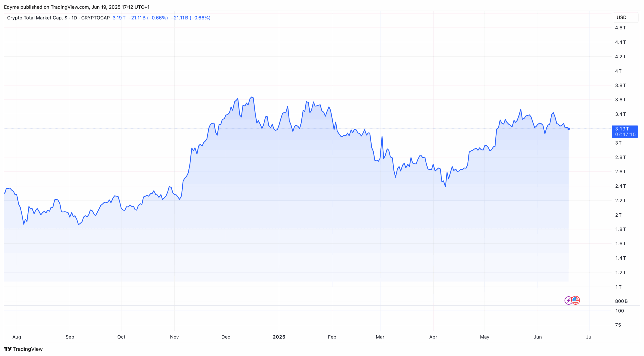Click the Apr label on the time axis
The image size is (644, 356).
tap(433, 337)
